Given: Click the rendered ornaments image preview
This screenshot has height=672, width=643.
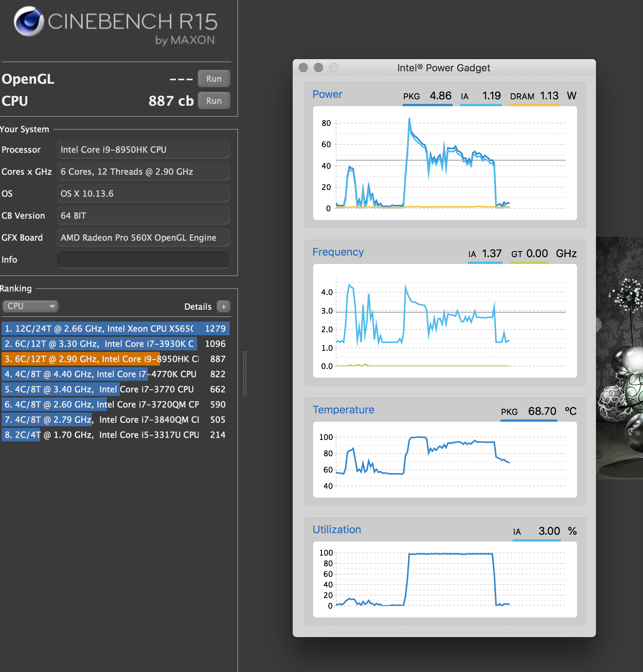Looking at the screenshot, I should pos(619,358).
